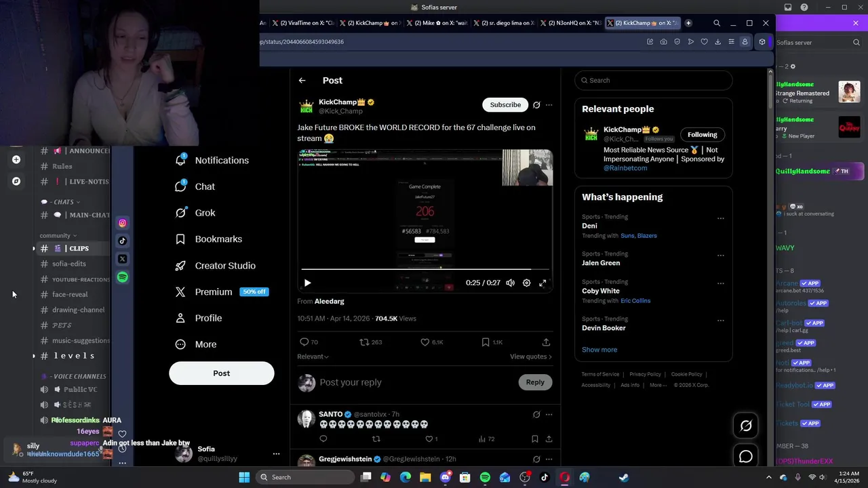Like the post with 6.1K likes
Screen dimensions: 868x488
(x=431, y=342)
